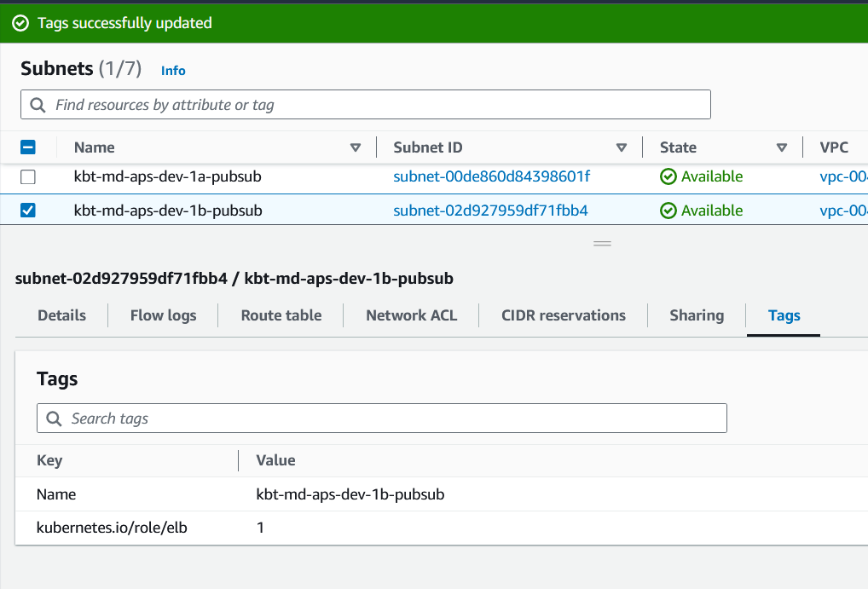This screenshot has width=868, height=589.
Task: Open the VPC link in the 1b-pubsub row
Action: pos(843,211)
